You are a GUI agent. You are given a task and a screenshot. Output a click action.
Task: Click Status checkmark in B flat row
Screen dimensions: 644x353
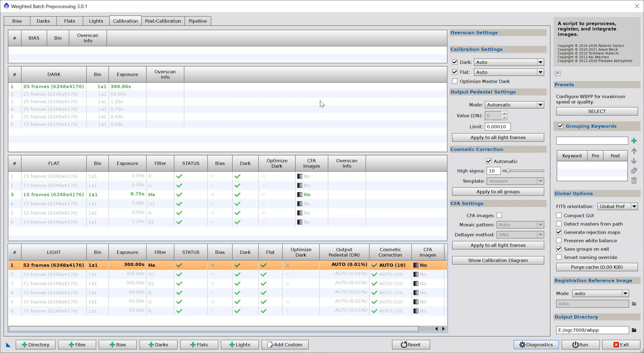click(179, 176)
